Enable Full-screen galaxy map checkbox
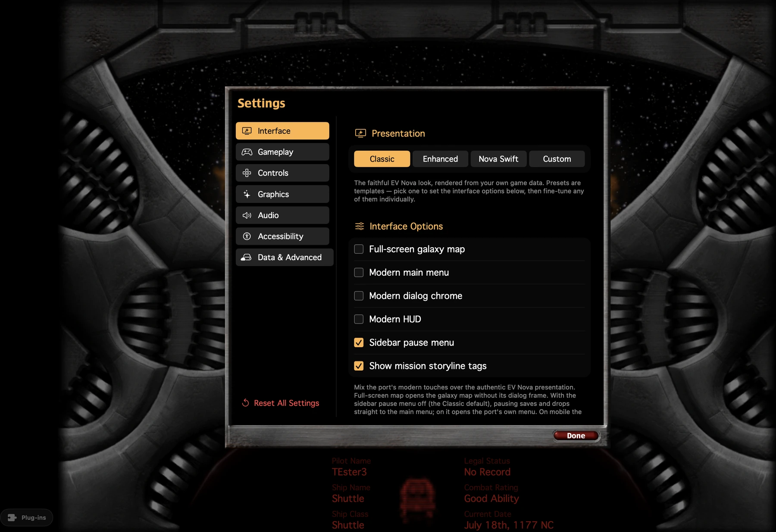This screenshot has height=532, width=776. point(359,249)
